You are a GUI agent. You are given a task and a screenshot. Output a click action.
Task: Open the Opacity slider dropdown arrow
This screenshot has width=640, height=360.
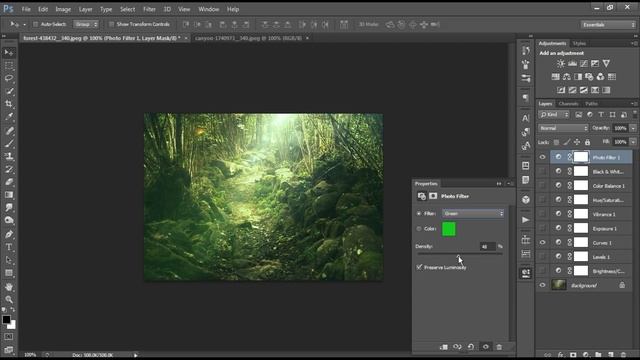[x=633, y=128]
